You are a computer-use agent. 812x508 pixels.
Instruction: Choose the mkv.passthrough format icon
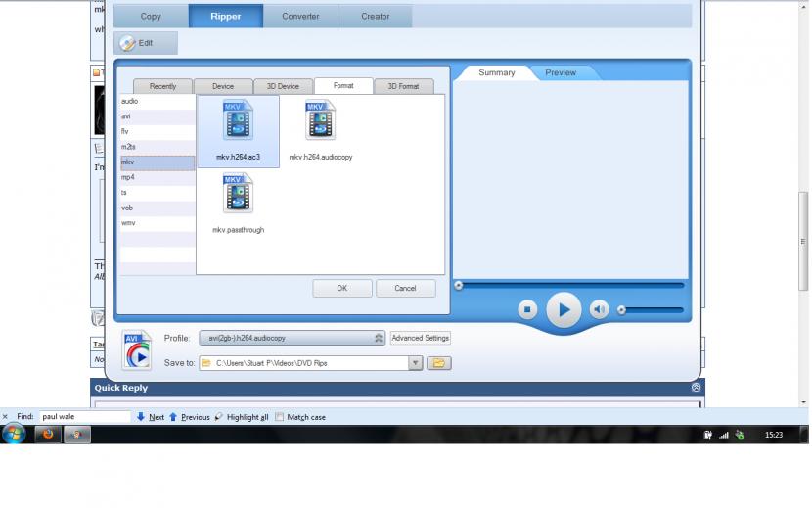(238, 194)
